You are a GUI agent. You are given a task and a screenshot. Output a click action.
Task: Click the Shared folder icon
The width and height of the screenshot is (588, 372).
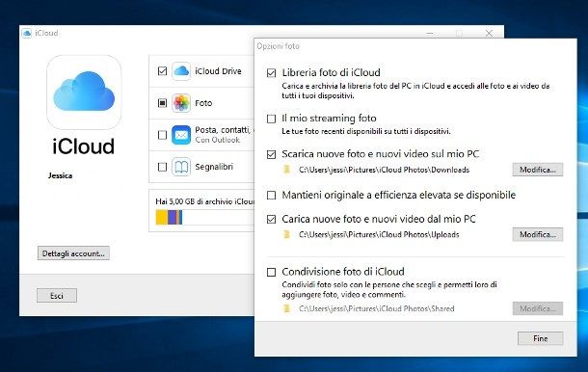pyautogui.click(x=287, y=308)
